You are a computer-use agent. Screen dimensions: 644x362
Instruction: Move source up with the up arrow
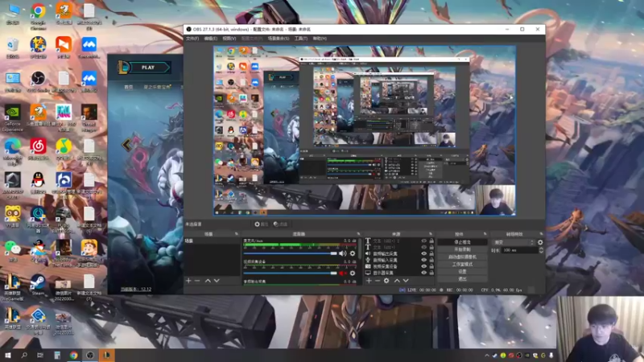(397, 281)
